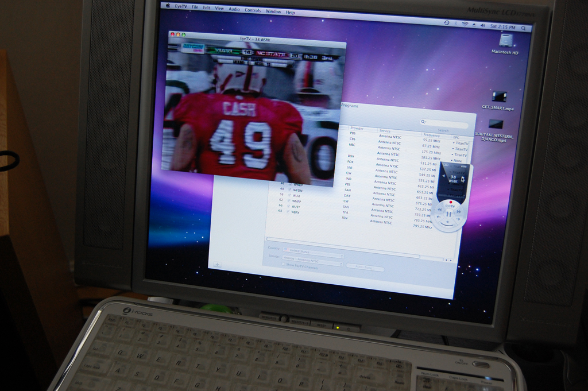The image size is (588, 391).
Task: Open the Service dropdown
Action: coord(312,260)
